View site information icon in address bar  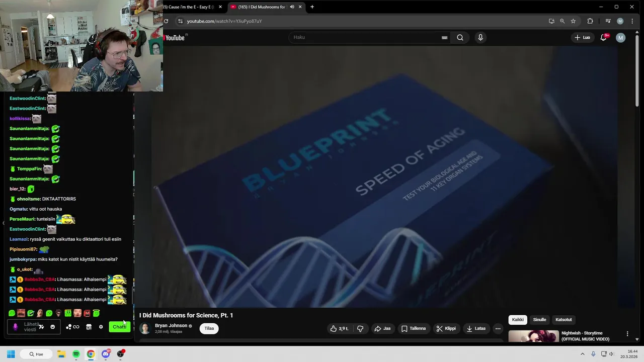coord(180,21)
